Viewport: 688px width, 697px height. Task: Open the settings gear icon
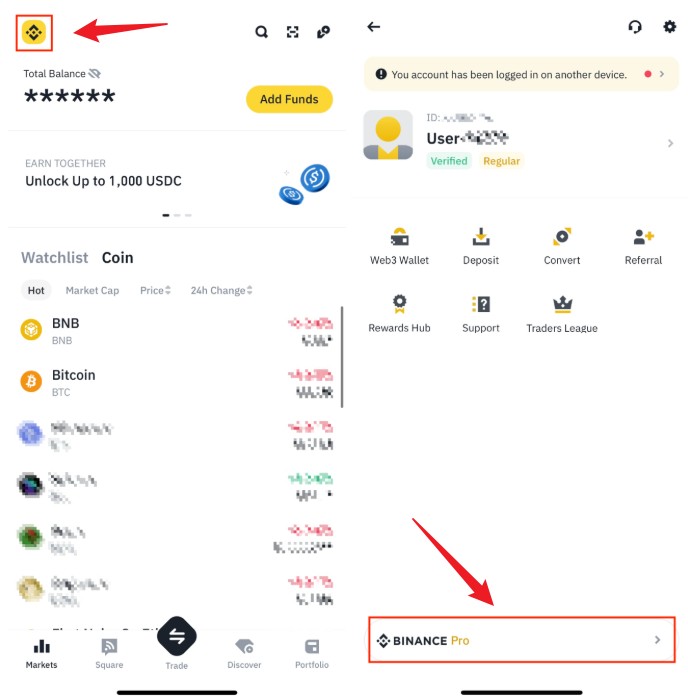[x=670, y=27]
